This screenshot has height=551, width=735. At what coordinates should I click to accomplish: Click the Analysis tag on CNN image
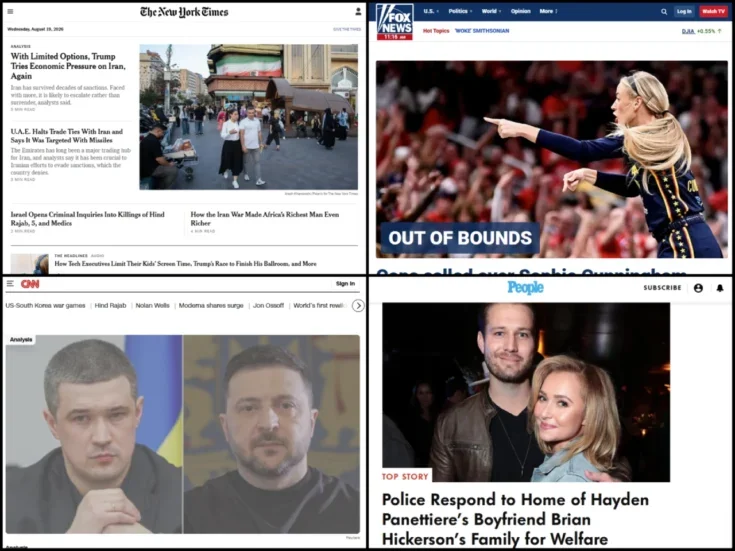(21, 340)
